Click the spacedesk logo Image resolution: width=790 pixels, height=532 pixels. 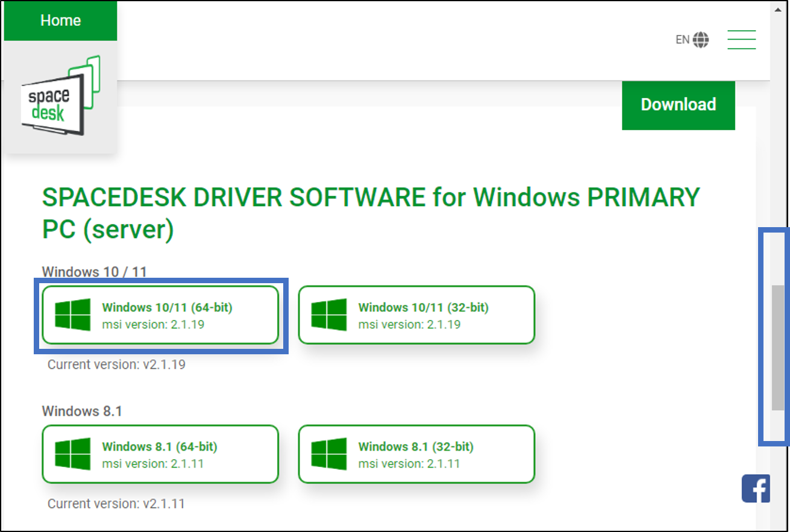(x=61, y=95)
